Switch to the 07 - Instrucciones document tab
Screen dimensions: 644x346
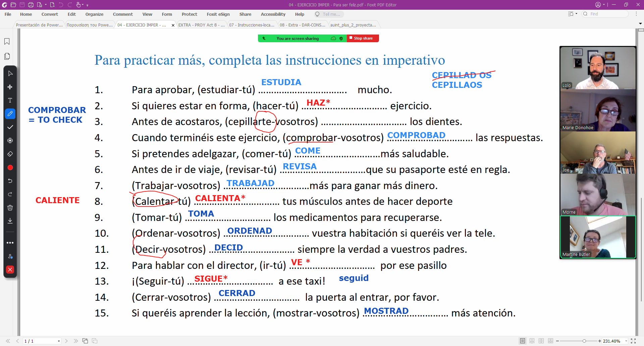[252, 25]
